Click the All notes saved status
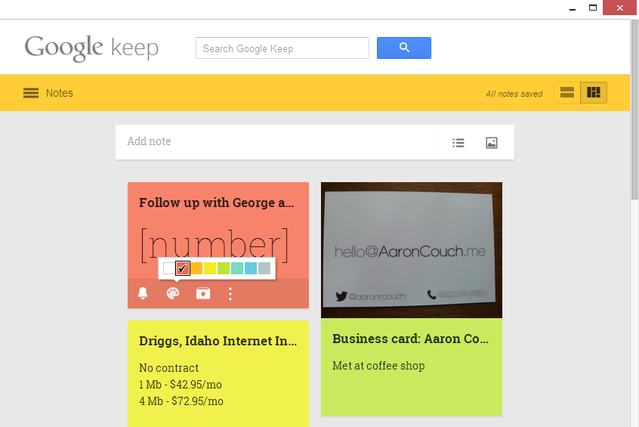The height and width of the screenshot is (427, 639). click(514, 94)
